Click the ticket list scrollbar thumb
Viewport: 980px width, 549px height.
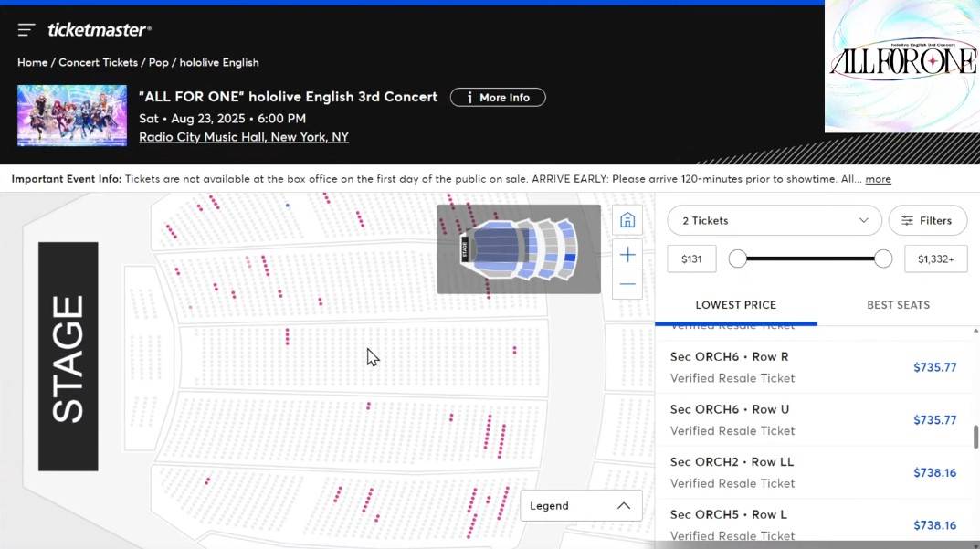pyautogui.click(x=975, y=437)
